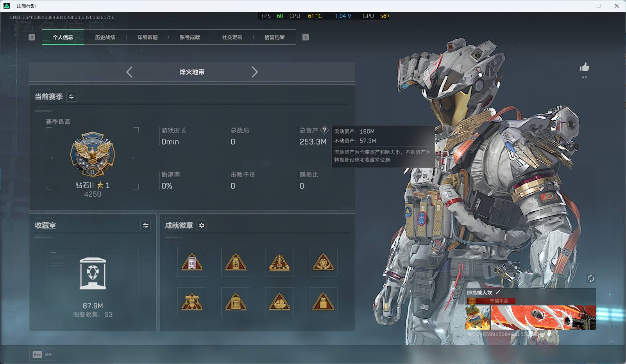Click the rotate character model icon
626x364 pixels.
tap(590, 278)
